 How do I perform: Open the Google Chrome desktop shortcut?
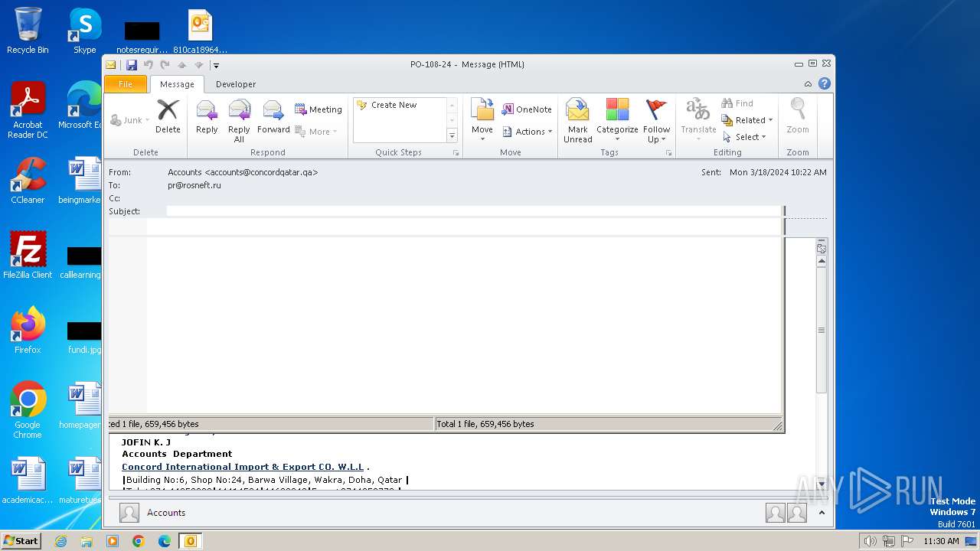(x=28, y=410)
